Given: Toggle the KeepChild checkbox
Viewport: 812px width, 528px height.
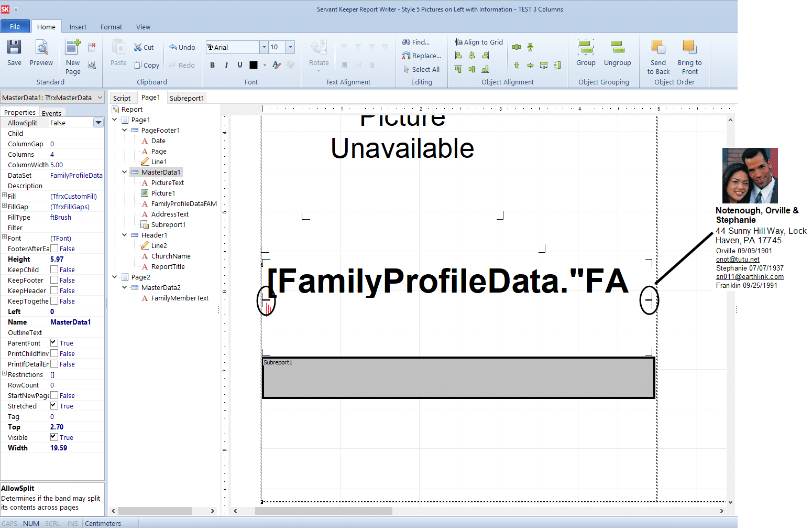Looking at the screenshot, I should [54, 270].
